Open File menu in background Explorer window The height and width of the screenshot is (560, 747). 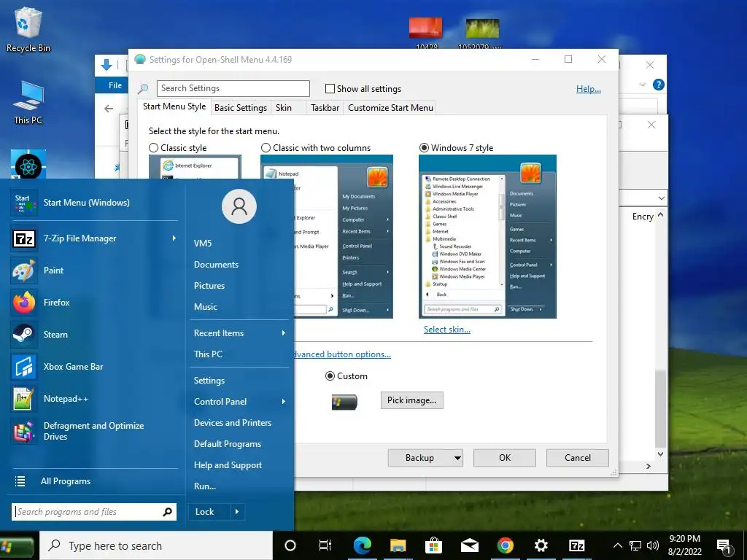pos(115,85)
